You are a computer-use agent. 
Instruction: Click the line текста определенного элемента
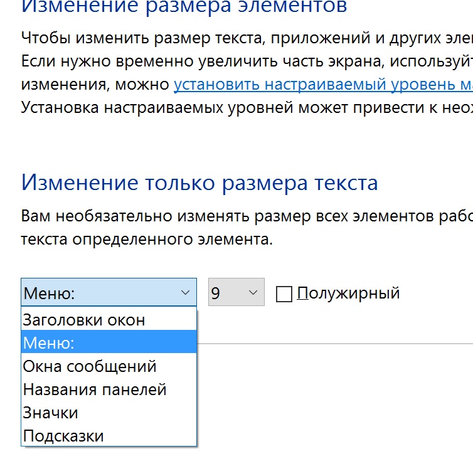[x=147, y=240]
